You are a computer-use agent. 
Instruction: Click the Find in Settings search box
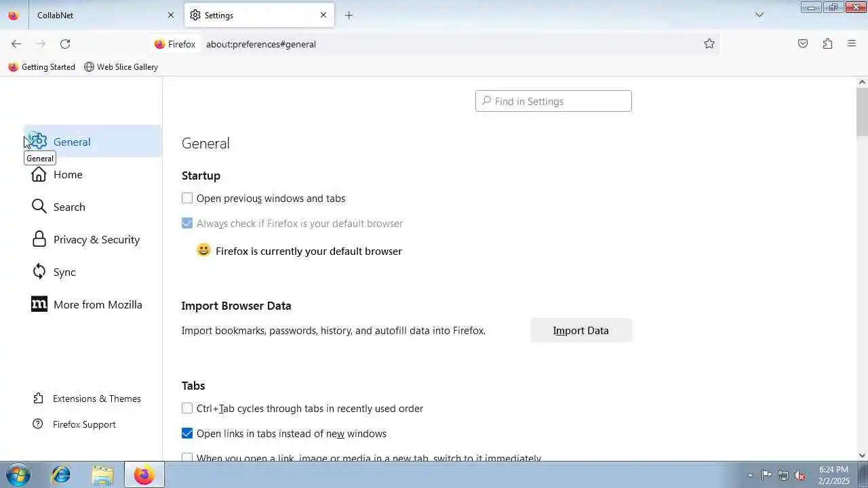553,101
